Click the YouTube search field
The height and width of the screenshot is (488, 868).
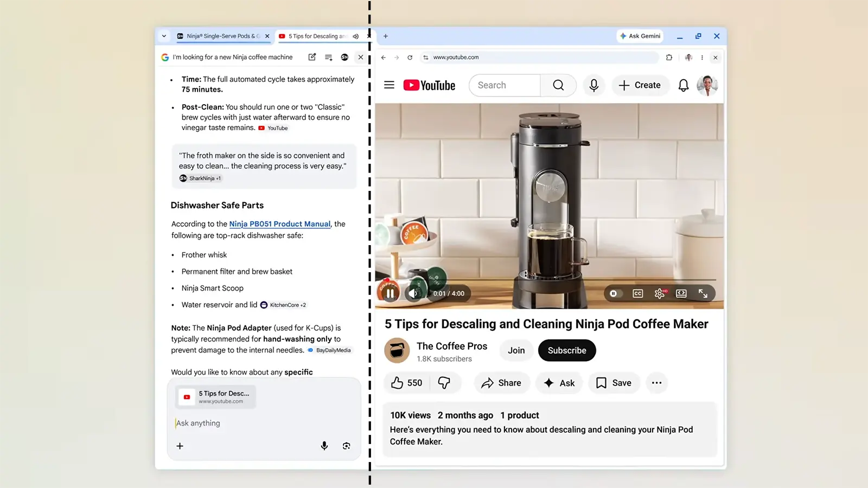coord(505,85)
